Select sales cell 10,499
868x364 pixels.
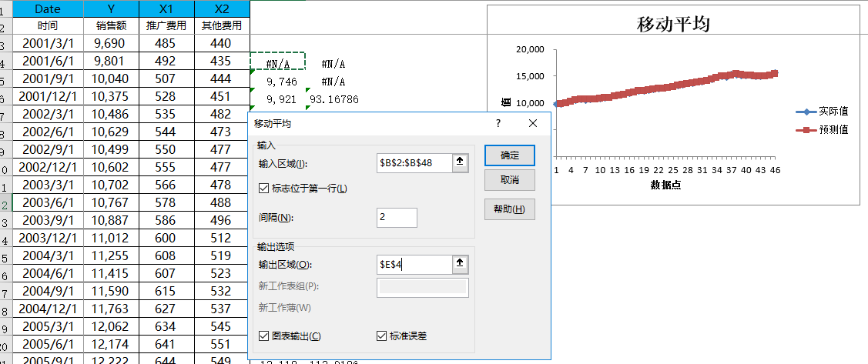tap(111, 149)
